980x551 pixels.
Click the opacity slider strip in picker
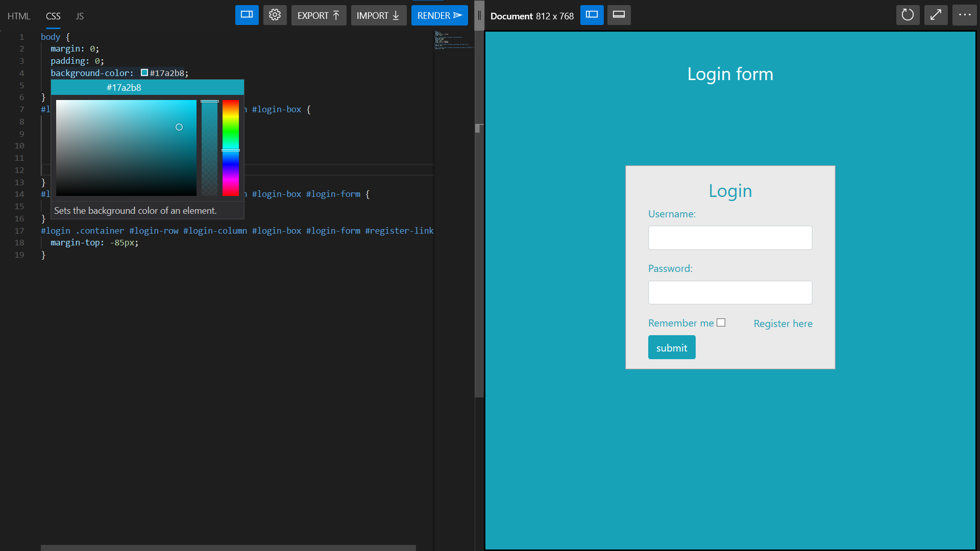coord(209,148)
